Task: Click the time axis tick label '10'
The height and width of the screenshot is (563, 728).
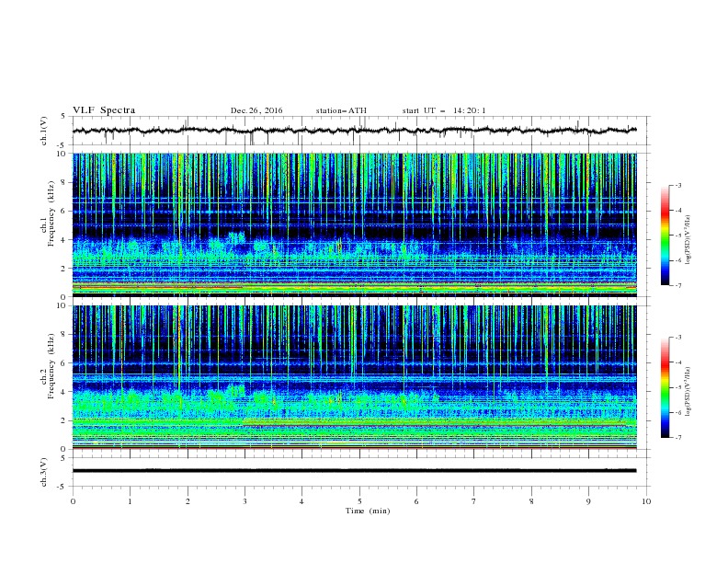Action: (x=646, y=501)
